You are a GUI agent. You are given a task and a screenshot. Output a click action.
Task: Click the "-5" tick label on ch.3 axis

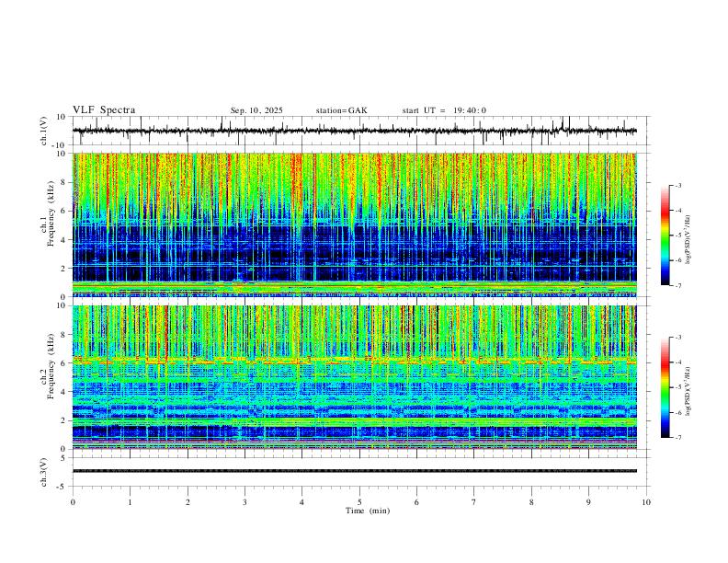pos(62,487)
